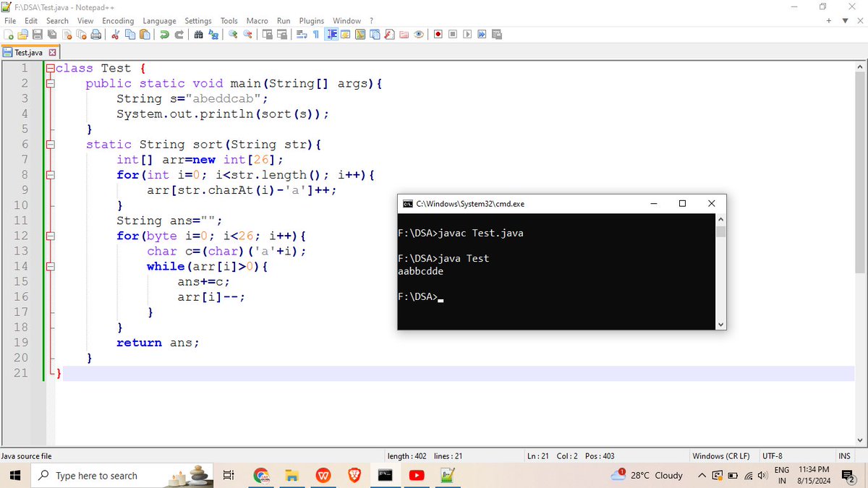Viewport: 868px width, 488px height.
Task: Click the cmd window scrollbar thumb
Action: 720,231
